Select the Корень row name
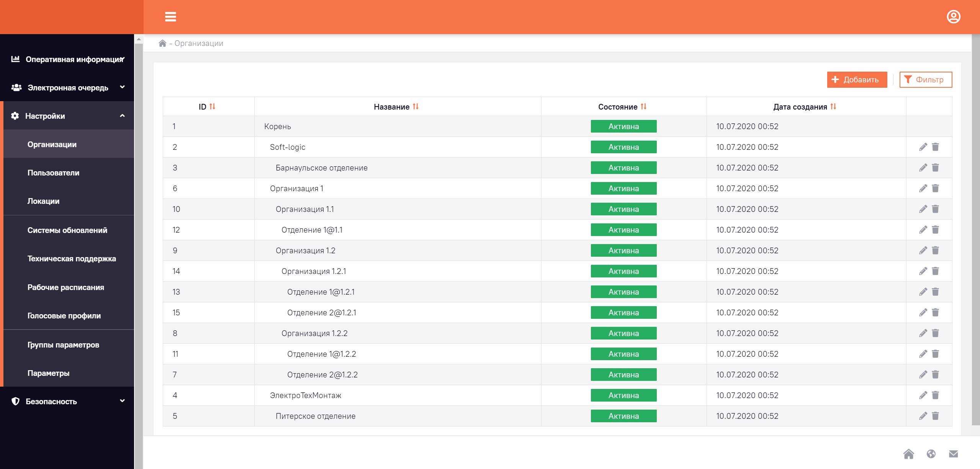 (x=278, y=126)
